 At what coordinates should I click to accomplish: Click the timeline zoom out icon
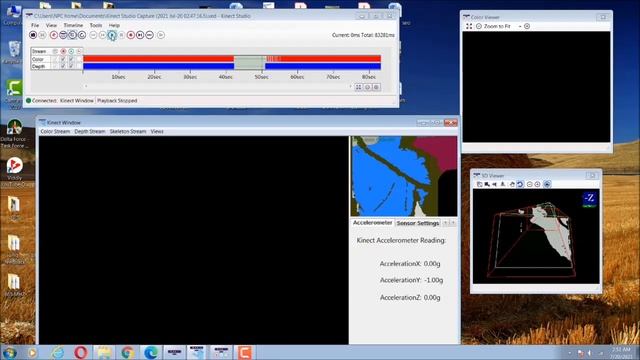(x=367, y=87)
